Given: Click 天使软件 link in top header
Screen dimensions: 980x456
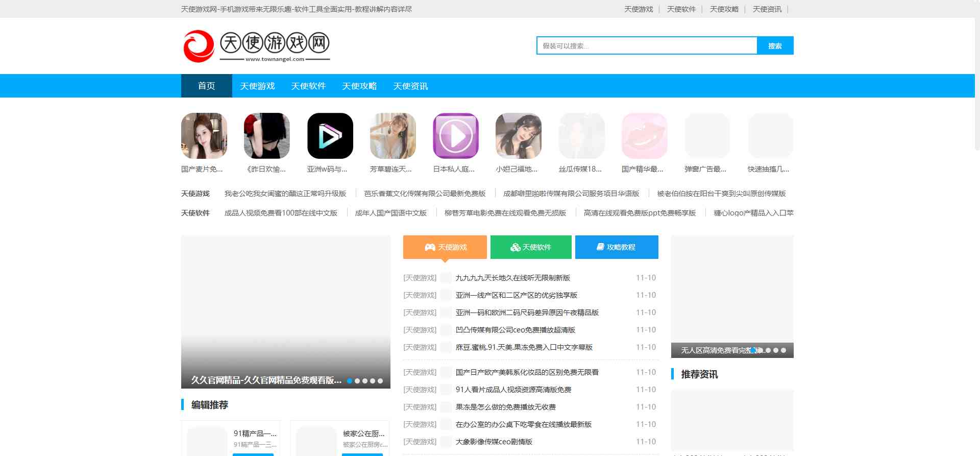Looking at the screenshot, I should (x=681, y=9).
